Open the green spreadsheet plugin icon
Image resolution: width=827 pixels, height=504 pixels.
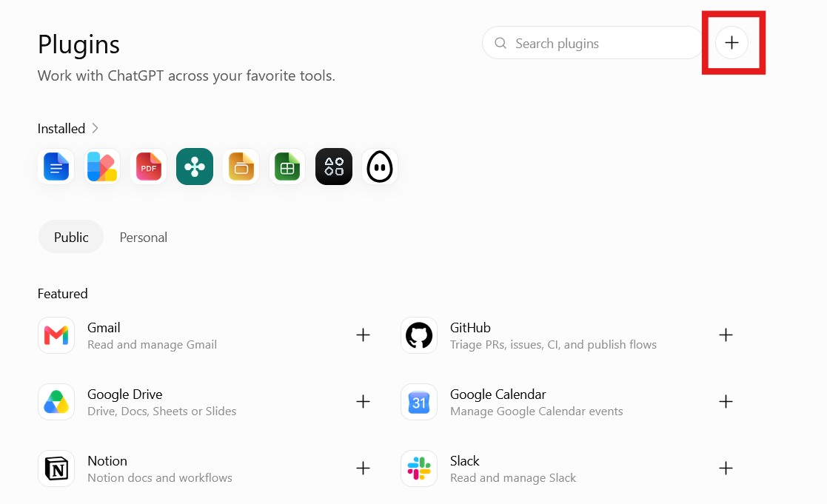[287, 167]
